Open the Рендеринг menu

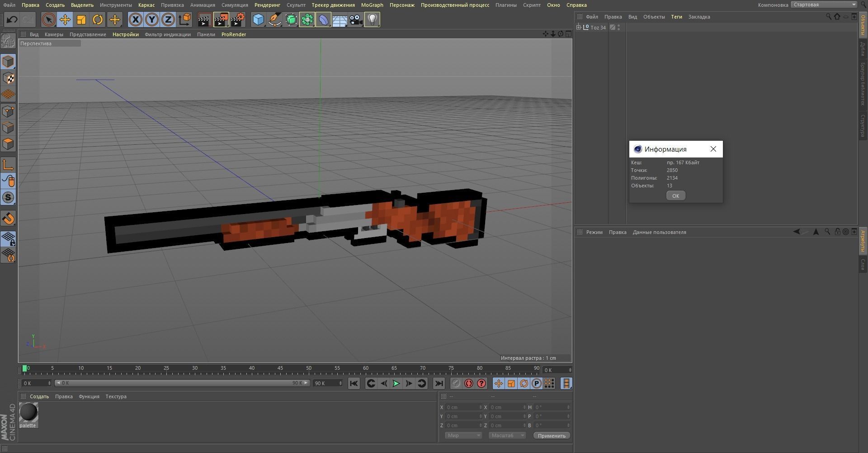(x=267, y=5)
